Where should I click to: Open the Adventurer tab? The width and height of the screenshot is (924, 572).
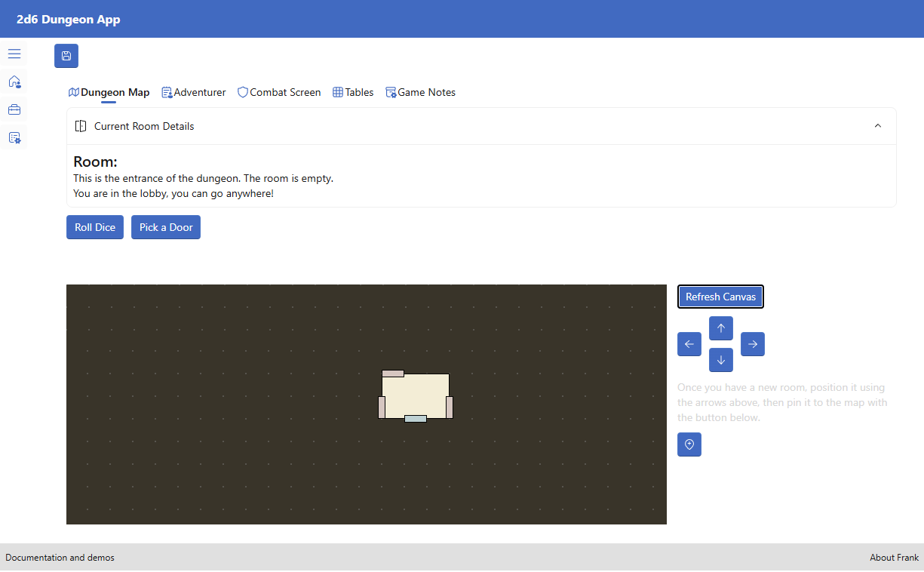(194, 92)
